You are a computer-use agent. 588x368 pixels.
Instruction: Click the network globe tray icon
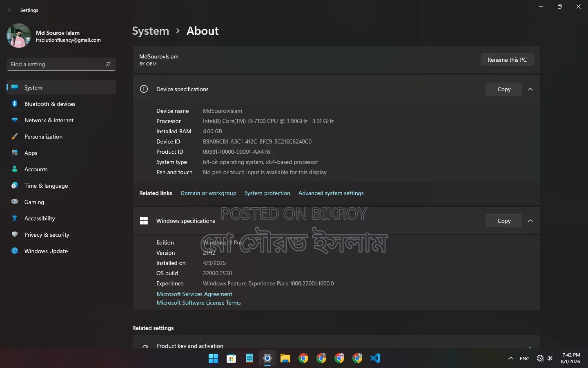(540, 358)
